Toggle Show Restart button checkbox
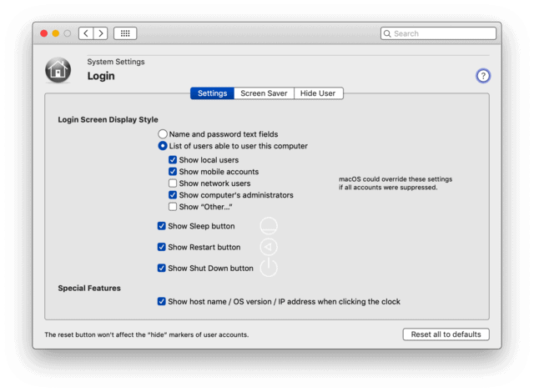The height and width of the screenshot is (392, 534). pyautogui.click(x=161, y=247)
